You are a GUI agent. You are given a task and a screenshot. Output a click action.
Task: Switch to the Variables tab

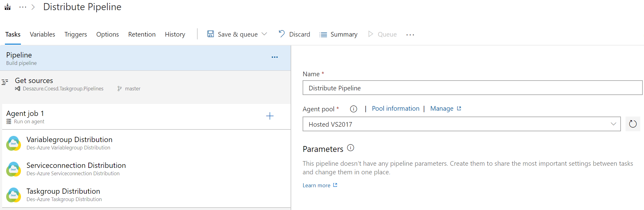[x=42, y=34]
